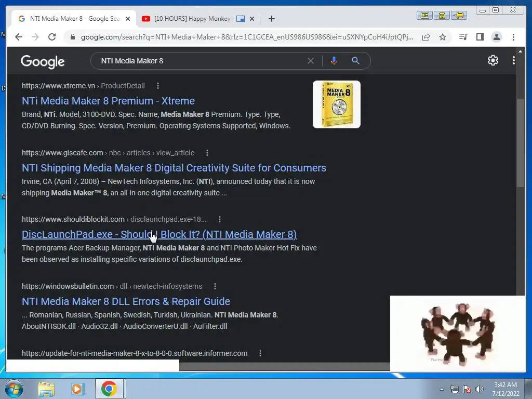Click the NTI Media Maker 8 search field

point(200,61)
